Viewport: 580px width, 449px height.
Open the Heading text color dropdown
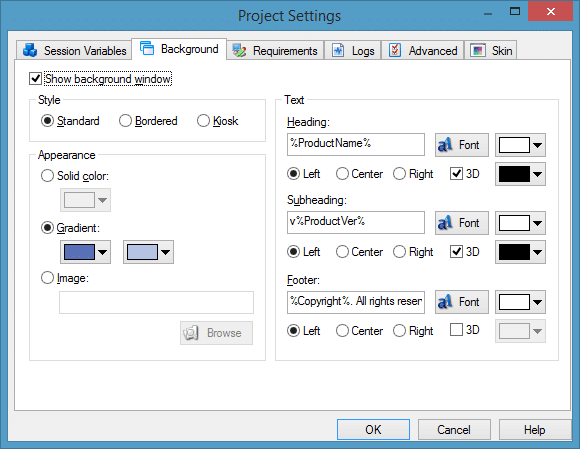(x=520, y=145)
